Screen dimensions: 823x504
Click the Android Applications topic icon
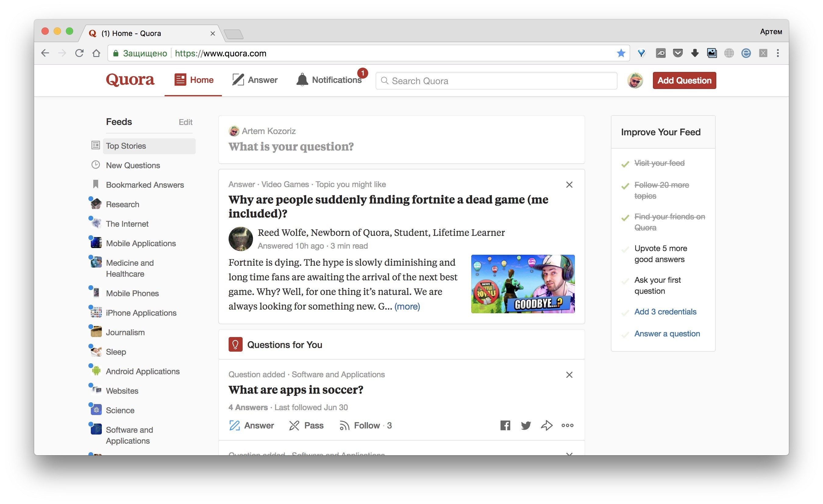(x=96, y=371)
